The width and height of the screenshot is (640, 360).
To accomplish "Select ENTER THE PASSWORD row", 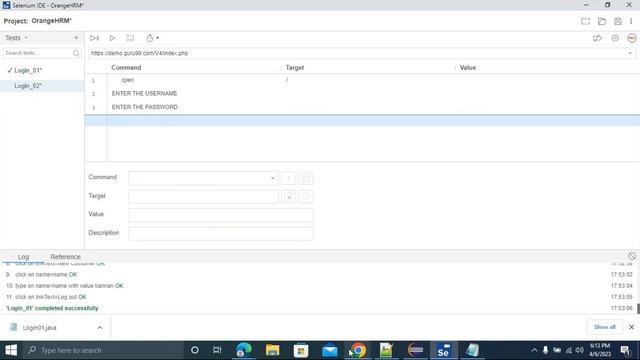I will tap(362, 107).
